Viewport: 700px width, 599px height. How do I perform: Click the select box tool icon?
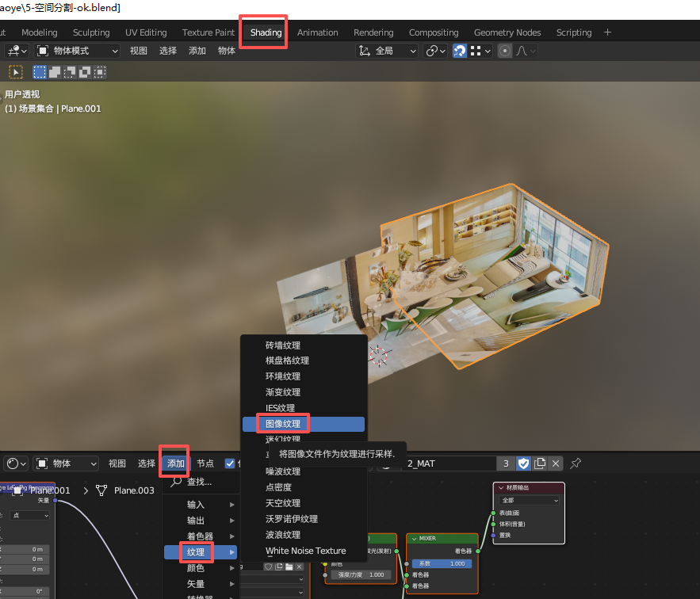tap(16, 72)
